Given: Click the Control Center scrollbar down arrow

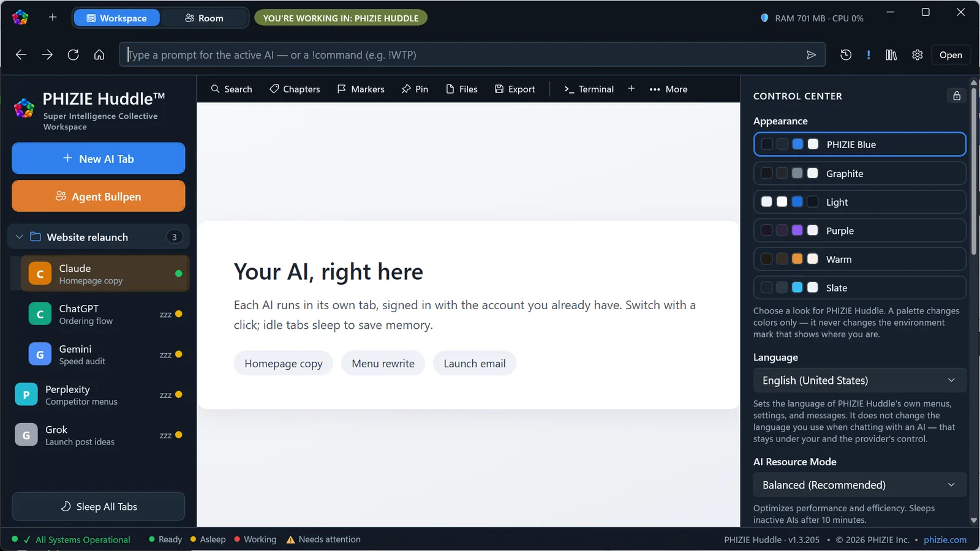Looking at the screenshot, I should point(974,521).
